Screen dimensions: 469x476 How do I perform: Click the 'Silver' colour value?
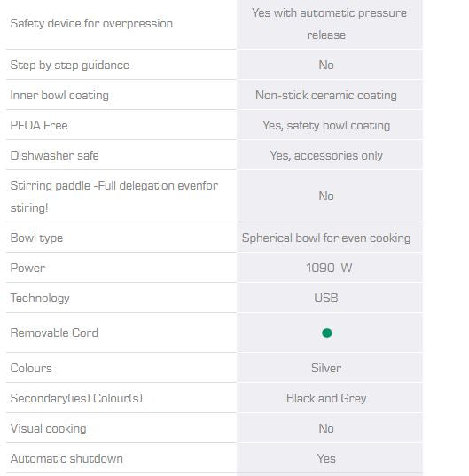pos(326,368)
